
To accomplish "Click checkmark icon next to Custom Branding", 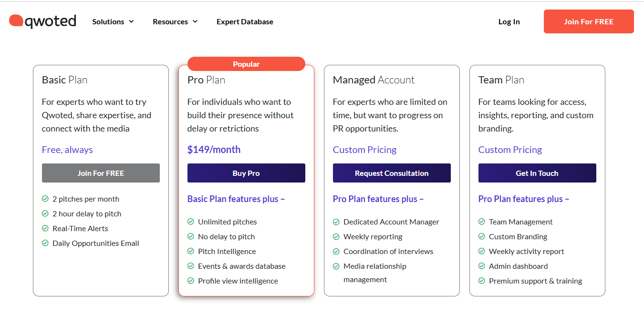I will pyautogui.click(x=482, y=236).
